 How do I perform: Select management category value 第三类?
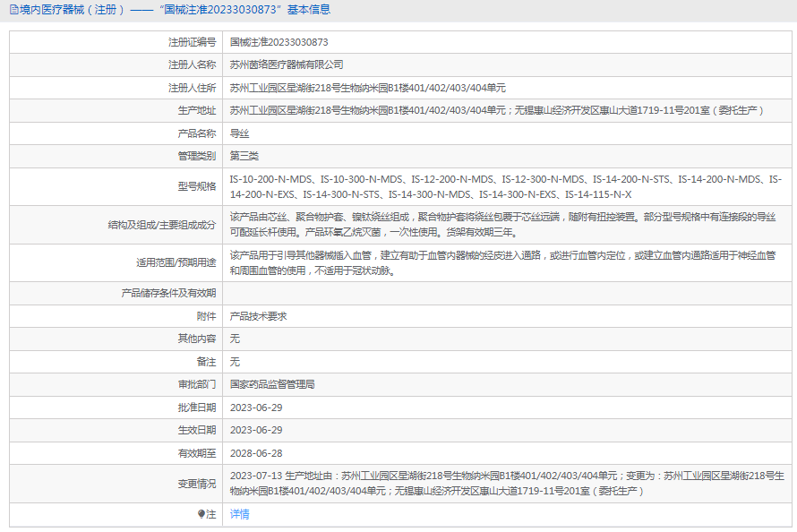pos(244,156)
